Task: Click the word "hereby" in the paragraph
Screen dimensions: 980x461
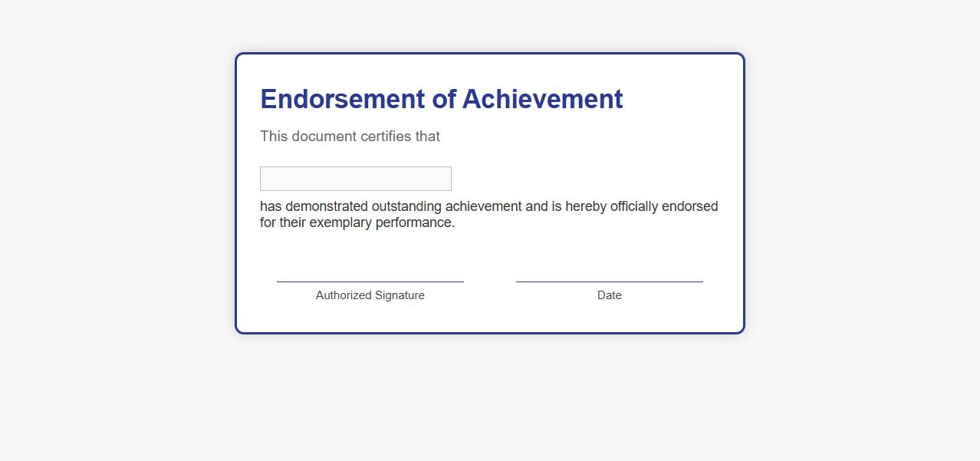Action: pyautogui.click(x=586, y=206)
